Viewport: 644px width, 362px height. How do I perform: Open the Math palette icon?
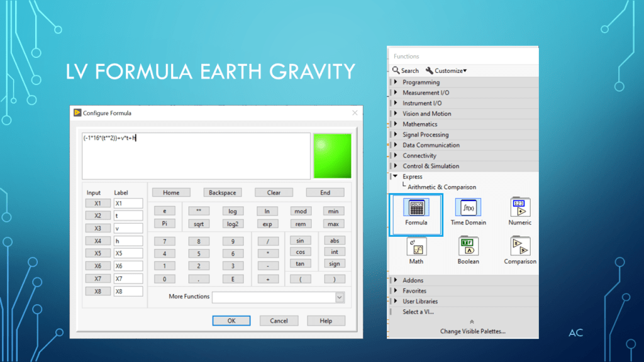[x=416, y=247]
